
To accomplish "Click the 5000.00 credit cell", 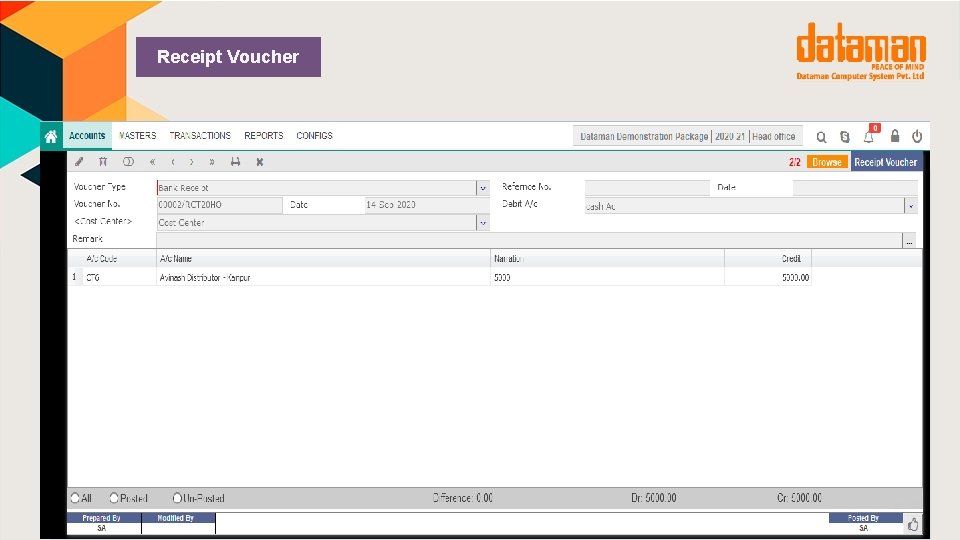I will [x=768, y=277].
